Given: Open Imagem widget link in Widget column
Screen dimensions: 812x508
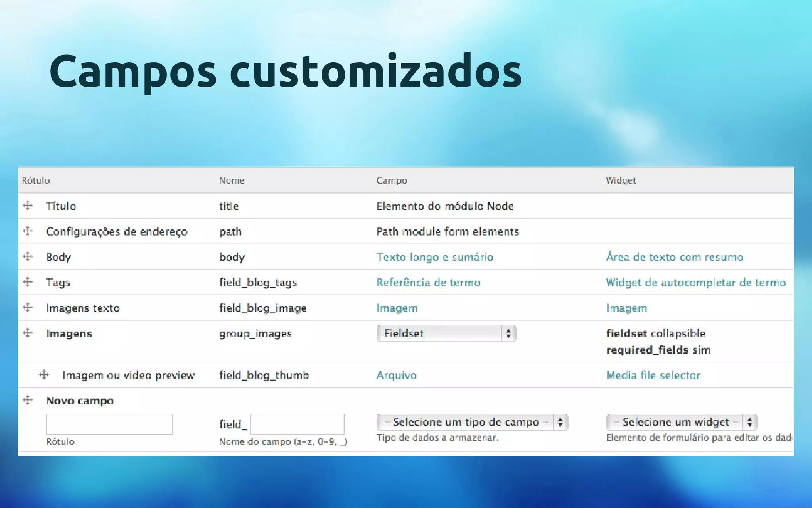Looking at the screenshot, I should (x=626, y=308).
